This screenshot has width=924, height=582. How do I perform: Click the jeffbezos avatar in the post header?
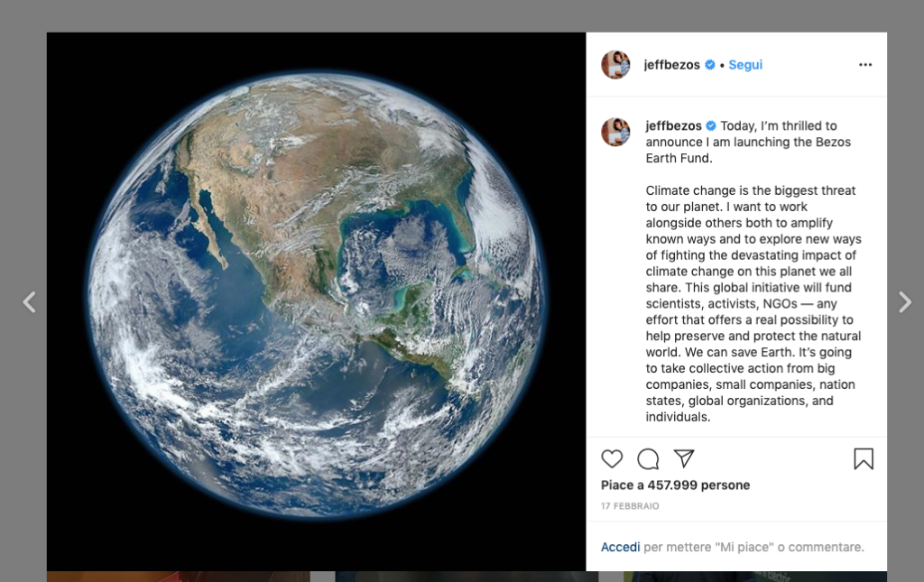pos(615,65)
